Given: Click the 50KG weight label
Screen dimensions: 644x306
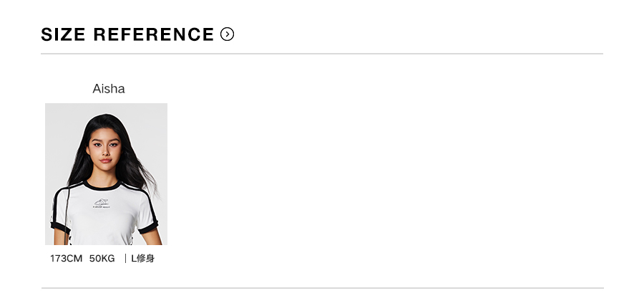Looking at the screenshot, I should 102,258.
